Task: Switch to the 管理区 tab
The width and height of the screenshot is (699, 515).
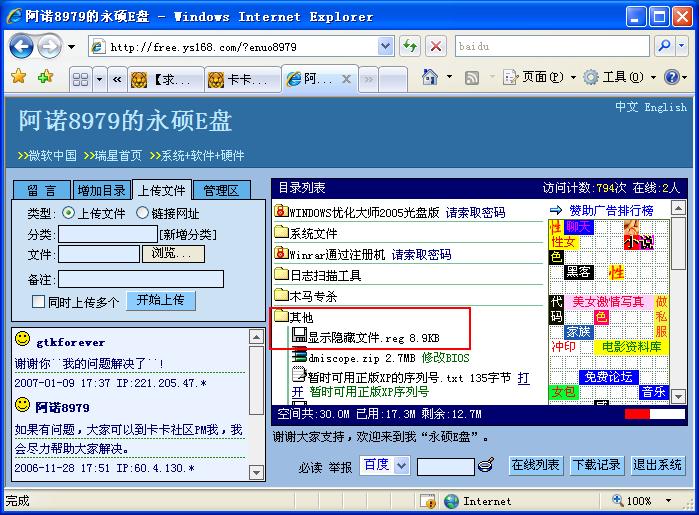Action: pos(221,190)
